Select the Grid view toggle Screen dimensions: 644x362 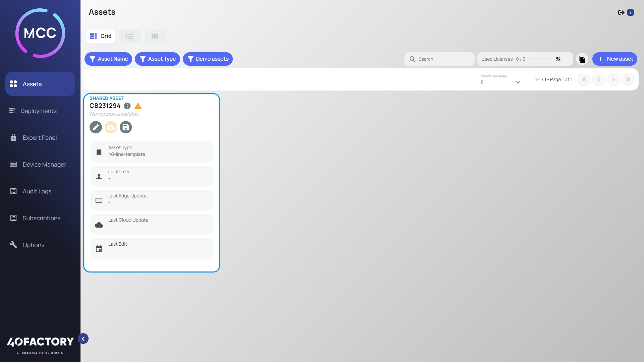pos(101,36)
